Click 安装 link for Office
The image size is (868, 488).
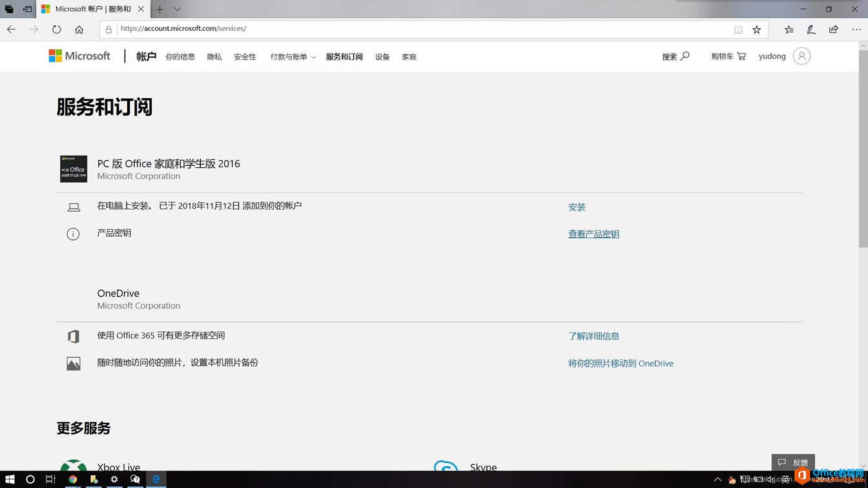coord(577,207)
